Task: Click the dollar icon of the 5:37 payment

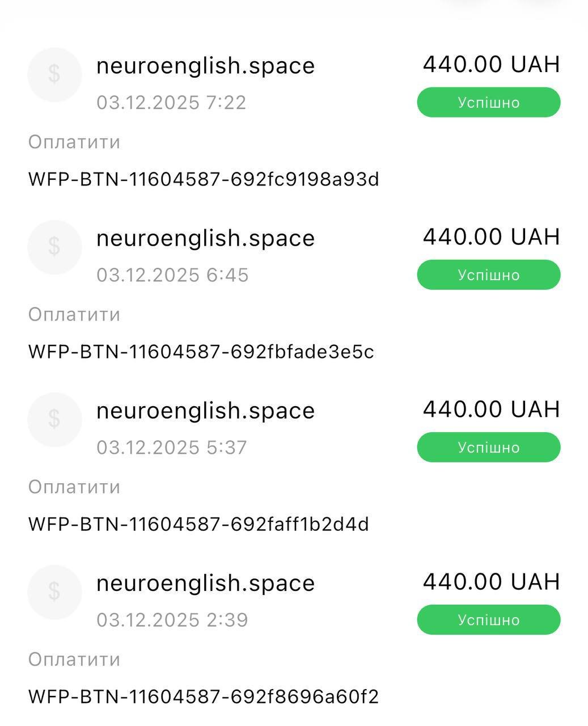Action: click(x=54, y=419)
